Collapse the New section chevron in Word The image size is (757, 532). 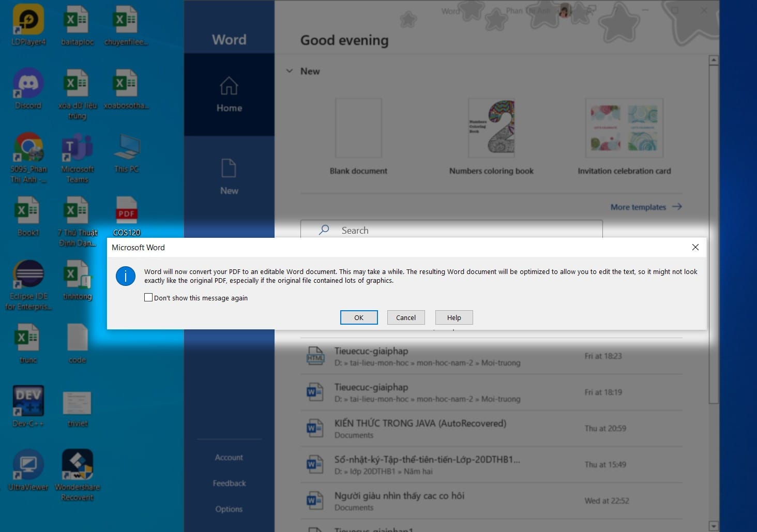tap(290, 71)
